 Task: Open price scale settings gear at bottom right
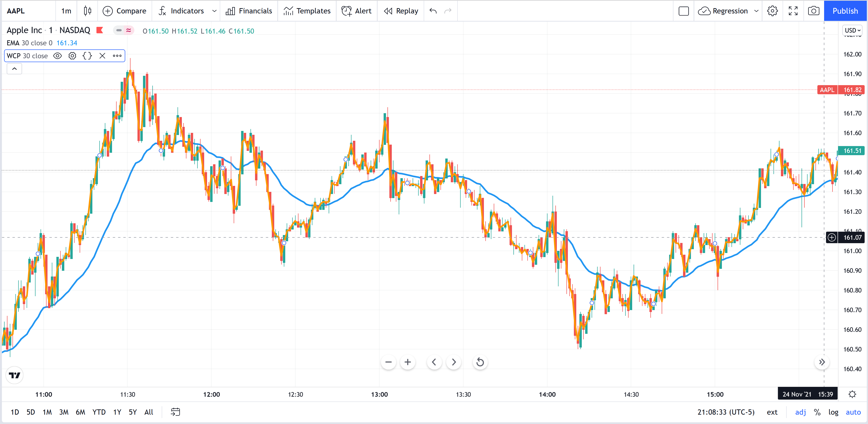852,394
